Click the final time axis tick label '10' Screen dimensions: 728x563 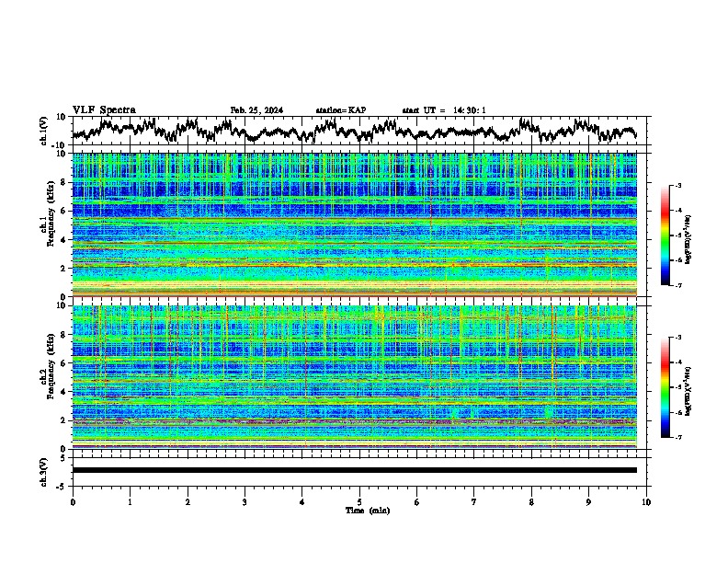646,502
